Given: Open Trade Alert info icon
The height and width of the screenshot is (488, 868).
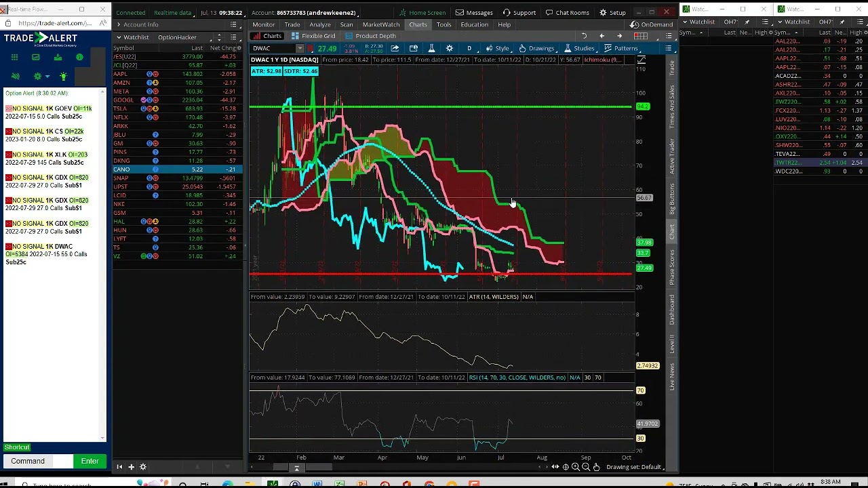Looking at the screenshot, I should pos(79,58).
